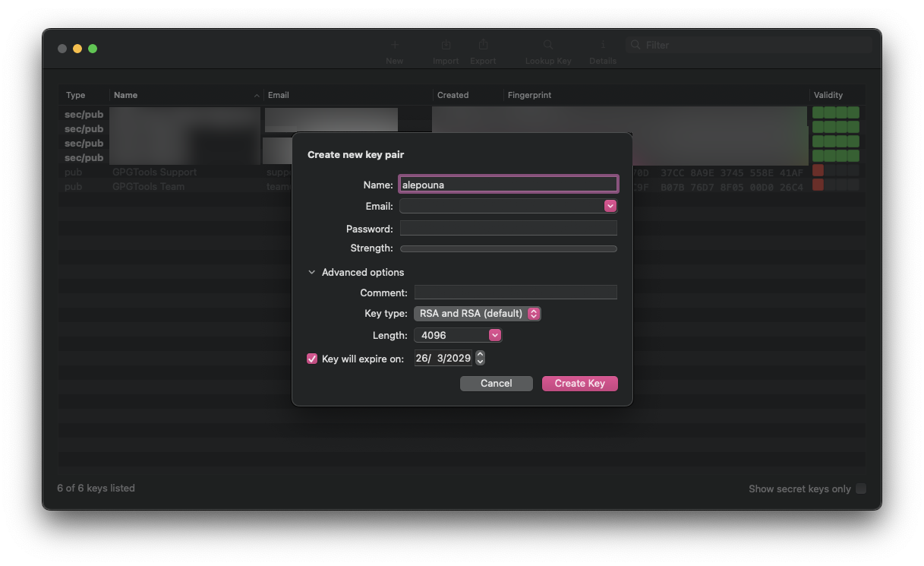Click the magnifier icon in Filter field
The image size is (924, 566).
(x=635, y=46)
